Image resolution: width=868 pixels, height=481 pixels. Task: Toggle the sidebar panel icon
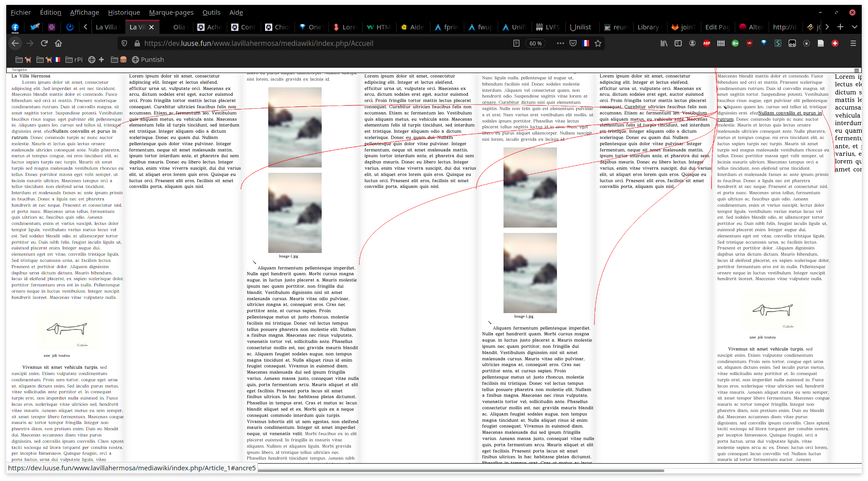pos(678,43)
